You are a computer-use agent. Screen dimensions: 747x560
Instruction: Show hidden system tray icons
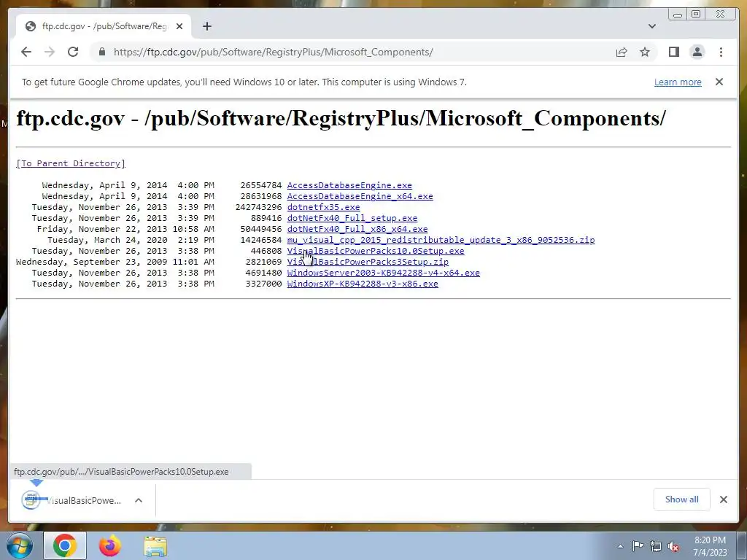[620, 546]
